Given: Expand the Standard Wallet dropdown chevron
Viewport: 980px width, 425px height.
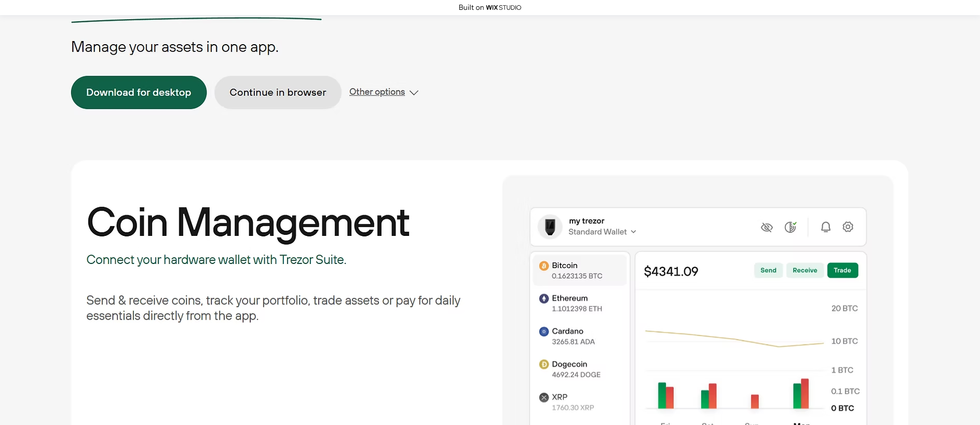Looking at the screenshot, I should point(633,232).
